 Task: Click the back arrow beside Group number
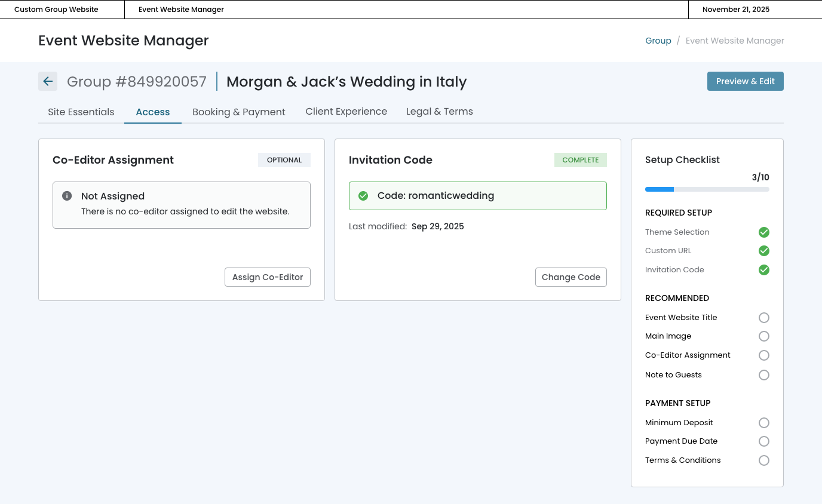click(48, 81)
